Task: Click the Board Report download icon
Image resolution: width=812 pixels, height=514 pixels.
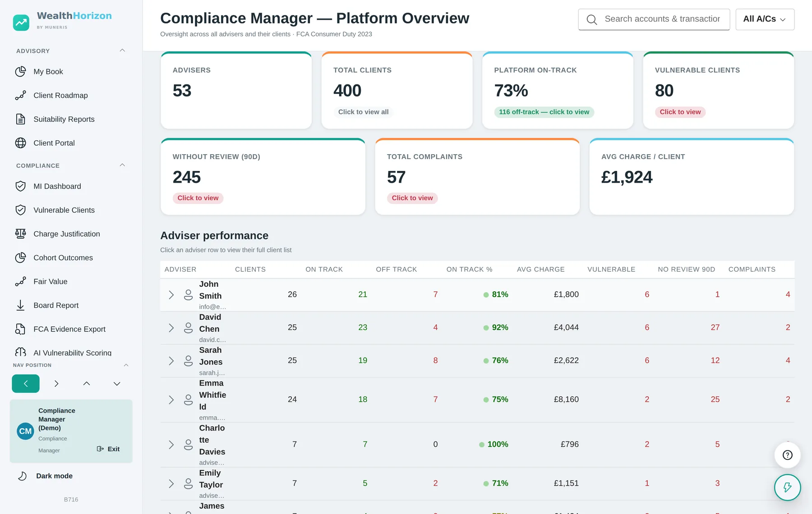Action: [20, 305]
